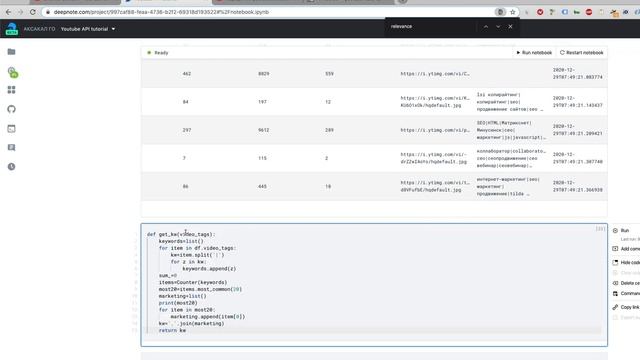Click table cell with value 559
The height and width of the screenshot is (360, 640).
click(x=329, y=74)
